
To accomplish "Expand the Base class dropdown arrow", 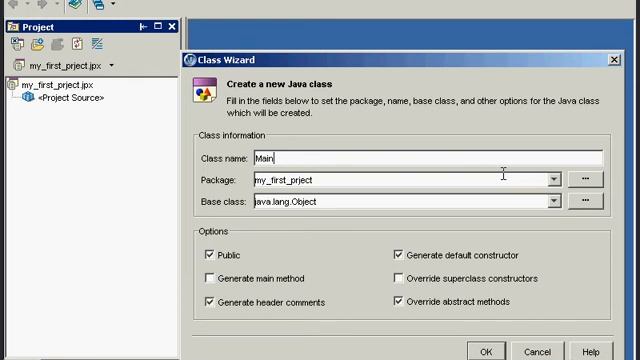I will (554, 201).
